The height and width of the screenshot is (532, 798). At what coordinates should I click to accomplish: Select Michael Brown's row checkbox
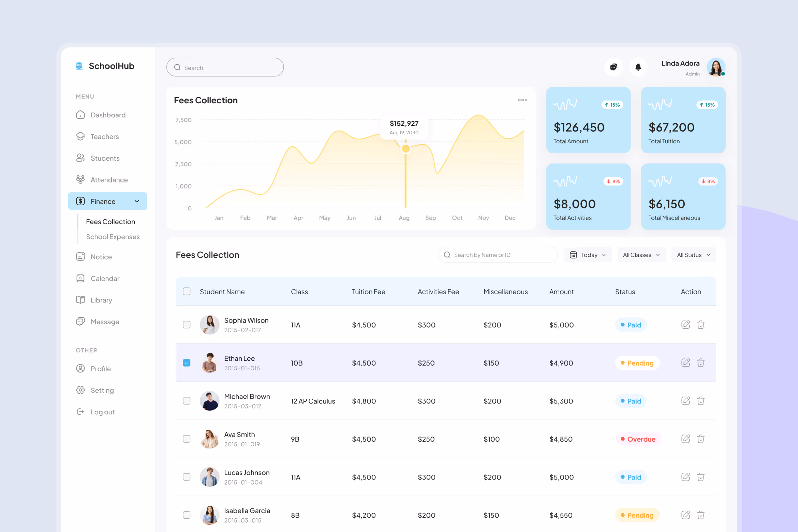coord(187,401)
